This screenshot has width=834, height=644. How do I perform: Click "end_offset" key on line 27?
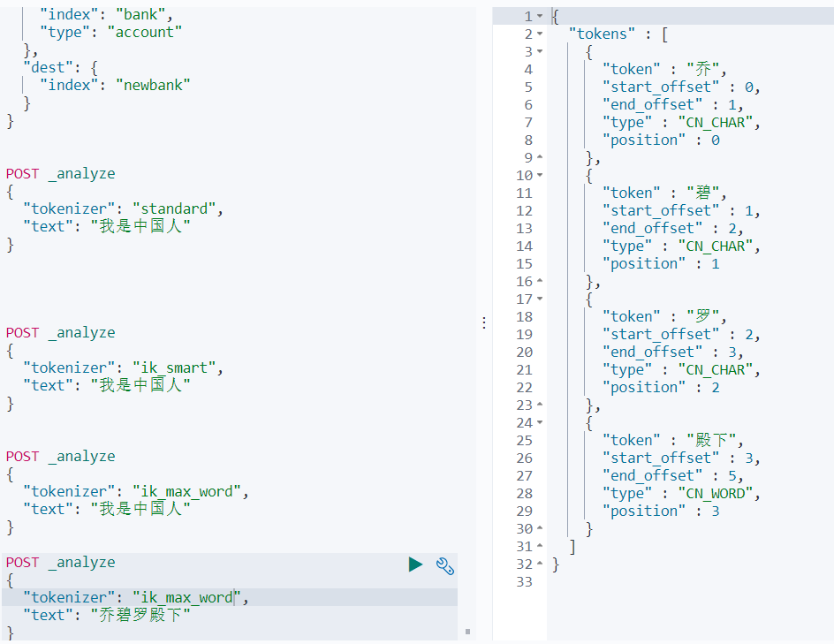(x=652, y=476)
